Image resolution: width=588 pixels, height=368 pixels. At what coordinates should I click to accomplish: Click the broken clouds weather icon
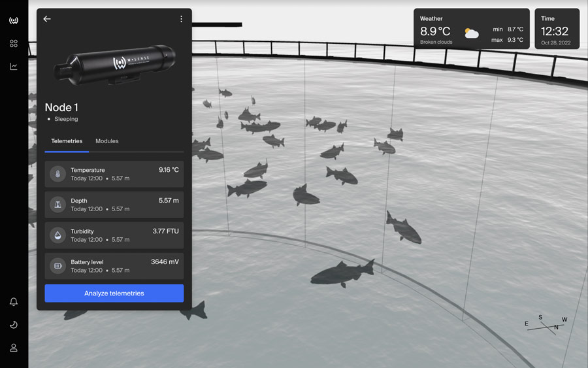[471, 33]
